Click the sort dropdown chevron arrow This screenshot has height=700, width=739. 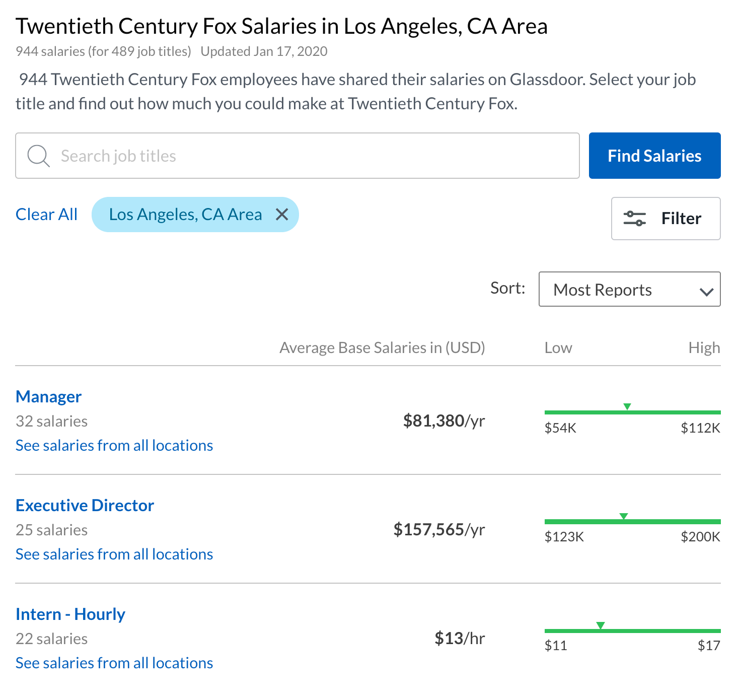pyautogui.click(x=707, y=292)
